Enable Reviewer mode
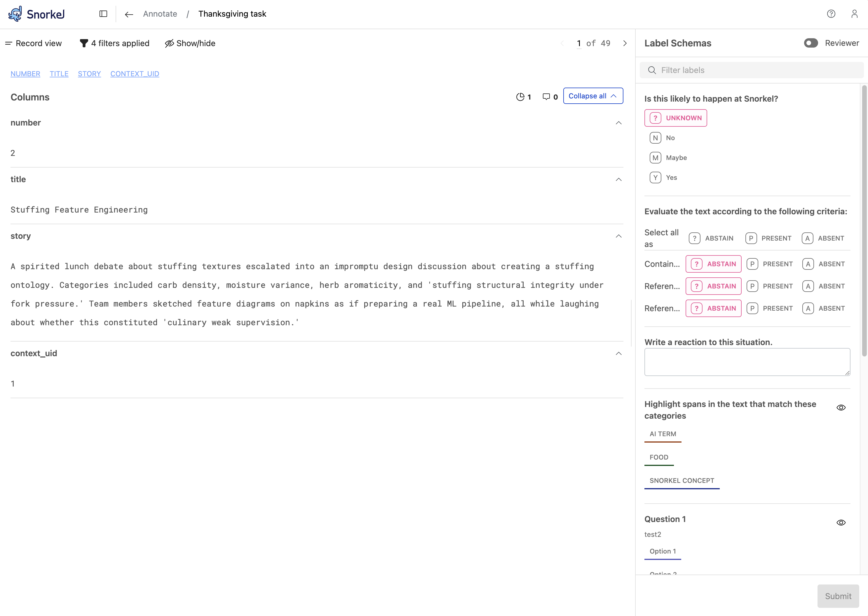868x616 pixels. click(811, 43)
